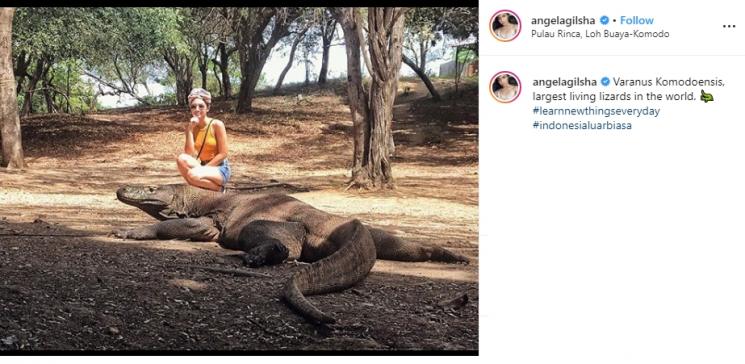Click the woman's patterned head scarf
Image resolution: width=745 pixels, height=364 pixels.
coord(199,96)
